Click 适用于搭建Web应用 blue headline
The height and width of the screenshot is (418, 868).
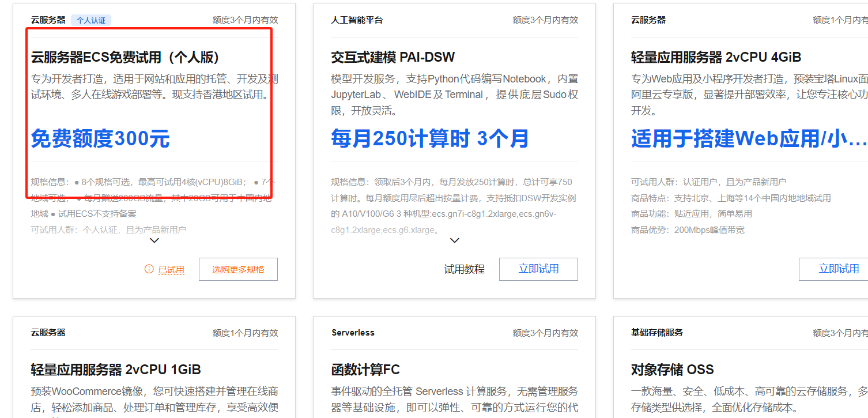[x=749, y=139]
